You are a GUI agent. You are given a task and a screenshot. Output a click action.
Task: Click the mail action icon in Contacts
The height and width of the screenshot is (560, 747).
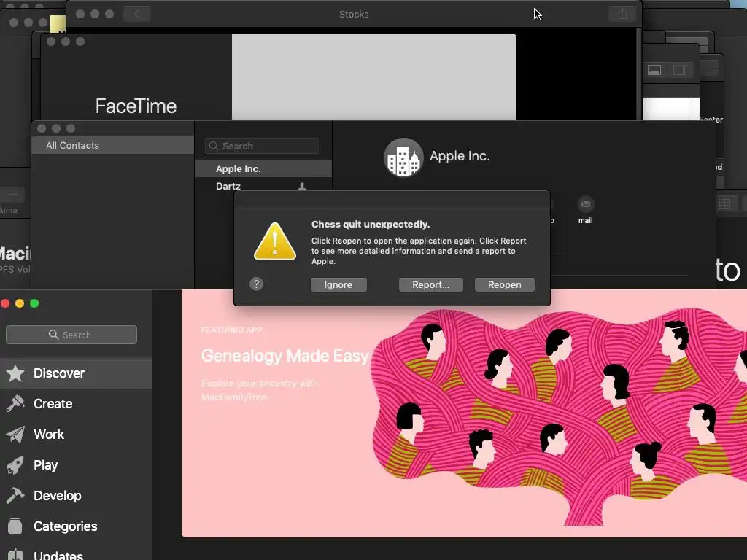coord(586,204)
